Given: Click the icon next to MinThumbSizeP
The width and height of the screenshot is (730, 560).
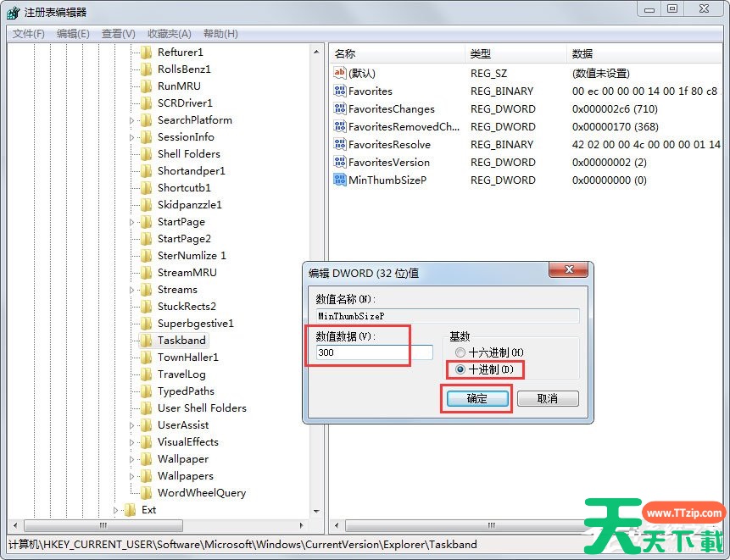Looking at the screenshot, I should tap(339, 180).
